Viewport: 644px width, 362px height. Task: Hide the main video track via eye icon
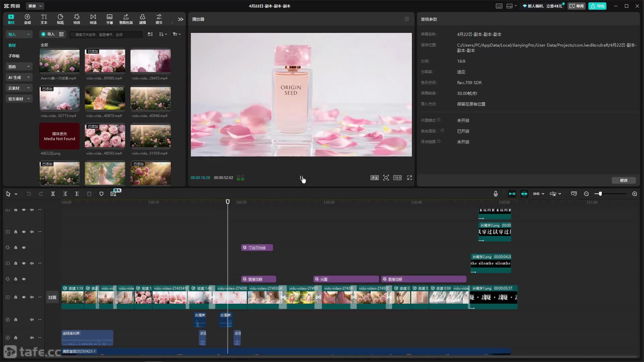tap(24, 297)
